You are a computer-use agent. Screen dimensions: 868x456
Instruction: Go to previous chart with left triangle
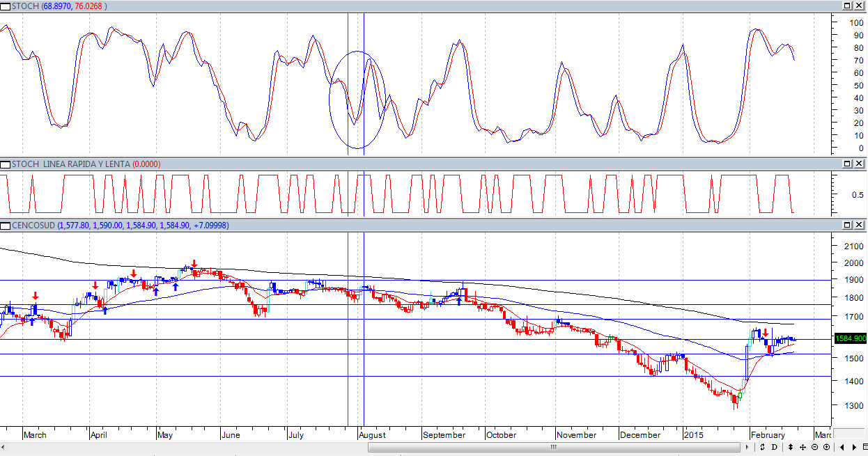(842, 447)
